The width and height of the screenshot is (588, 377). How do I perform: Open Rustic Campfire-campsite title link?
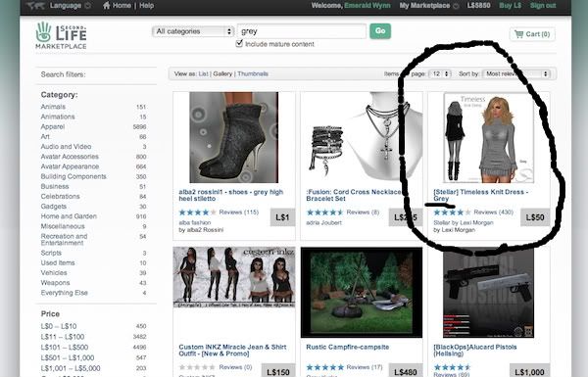347,347
